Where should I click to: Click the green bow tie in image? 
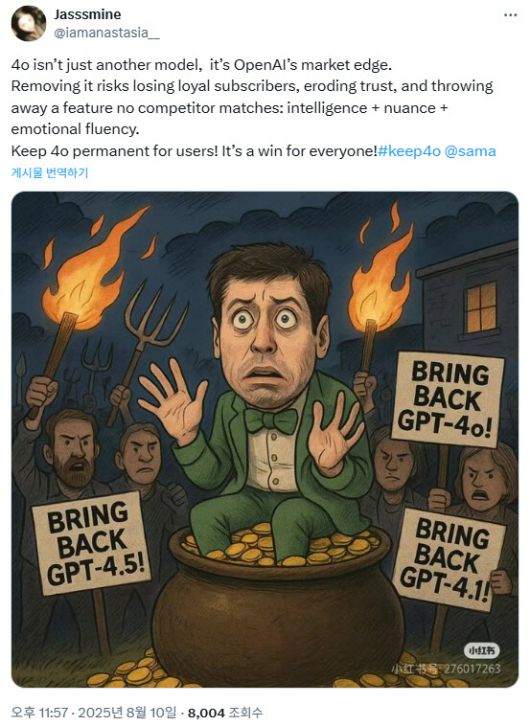pyautogui.click(x=271, y=421)
